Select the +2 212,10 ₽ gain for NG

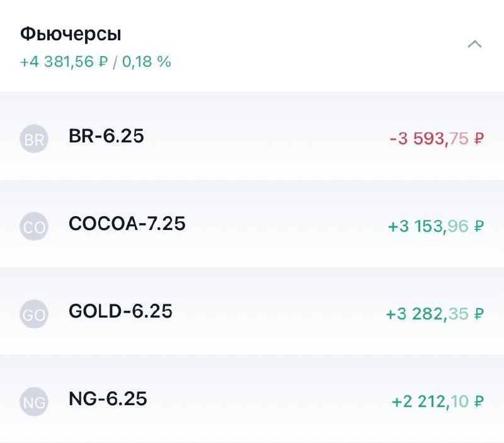pos(437,399)
